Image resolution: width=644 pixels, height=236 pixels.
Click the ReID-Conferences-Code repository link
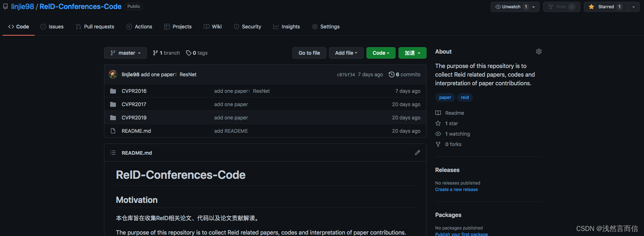click(80, 6)
